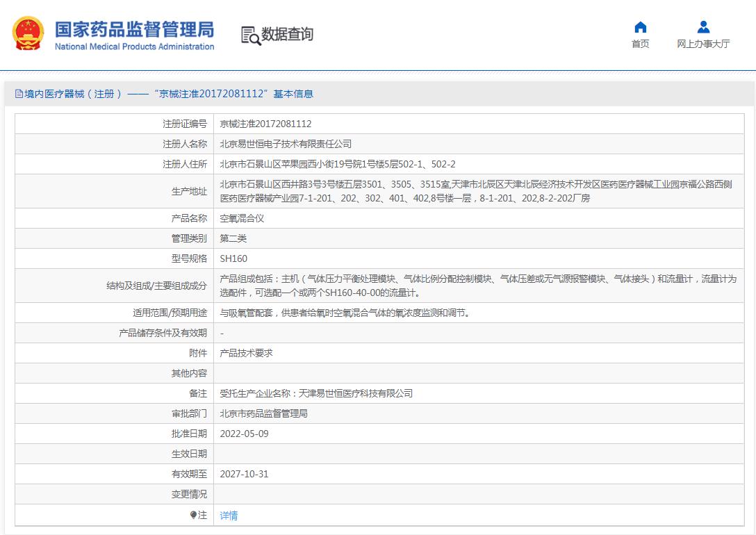The height and width of the screenshot is (535, 756).
Task: Click the 首页 home text label
Action: click(640, 43)
